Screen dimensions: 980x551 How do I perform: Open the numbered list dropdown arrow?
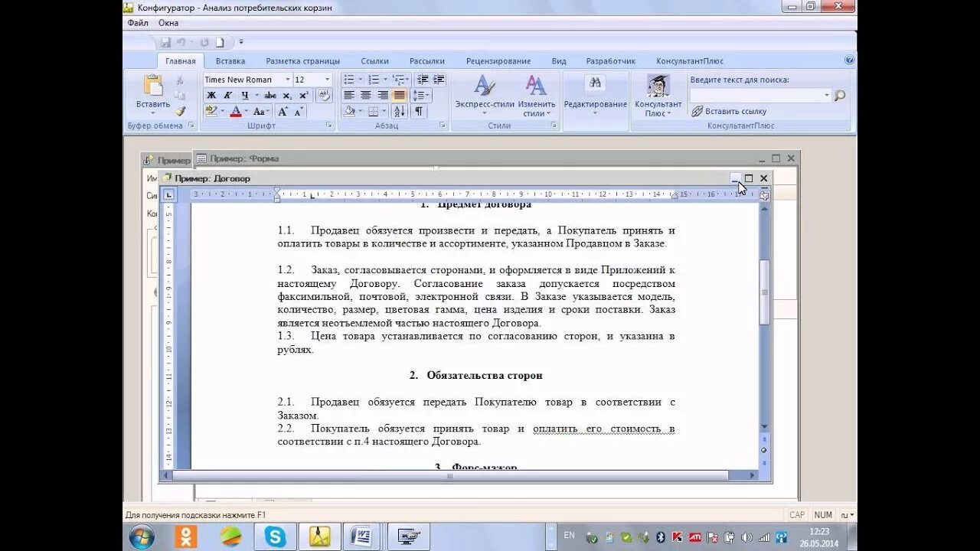coord(385,80)
